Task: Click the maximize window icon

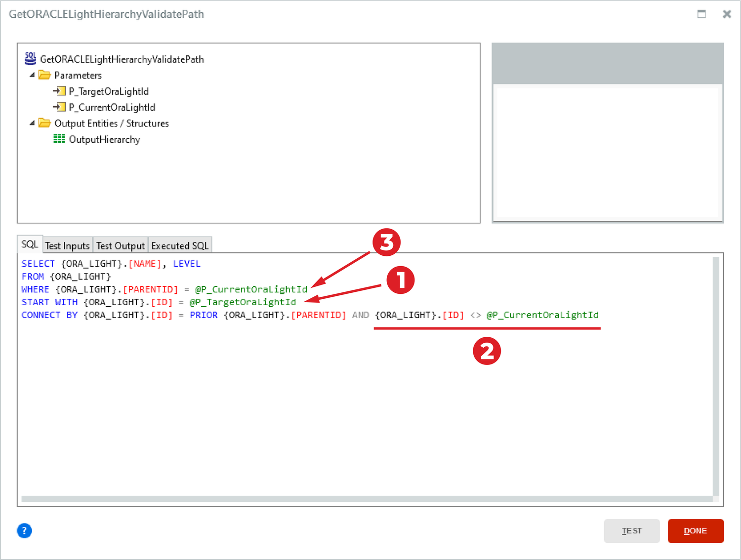Action: pos(701,14)
